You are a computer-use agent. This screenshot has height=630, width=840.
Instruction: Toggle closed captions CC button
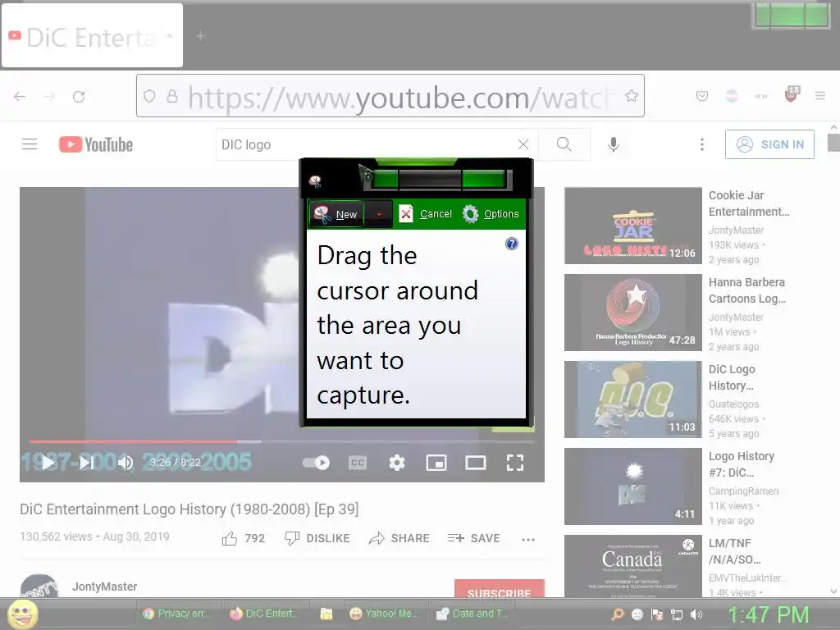click(358, 463)
